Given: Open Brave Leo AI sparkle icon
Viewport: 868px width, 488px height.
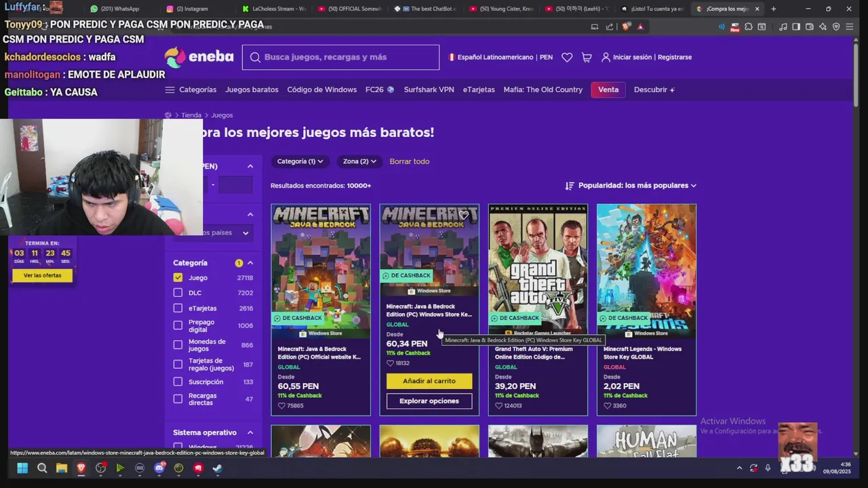Looking at the screenshot, I should (823, 26).
